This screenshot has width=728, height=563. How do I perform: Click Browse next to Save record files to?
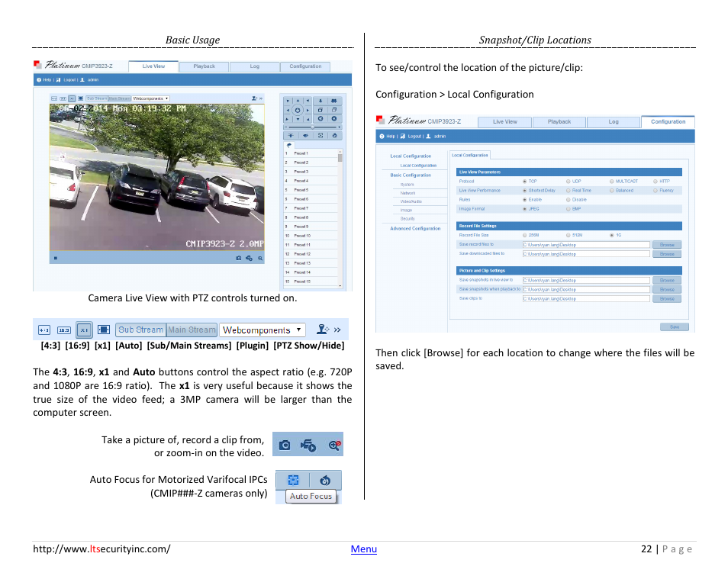tap(667, 245)
